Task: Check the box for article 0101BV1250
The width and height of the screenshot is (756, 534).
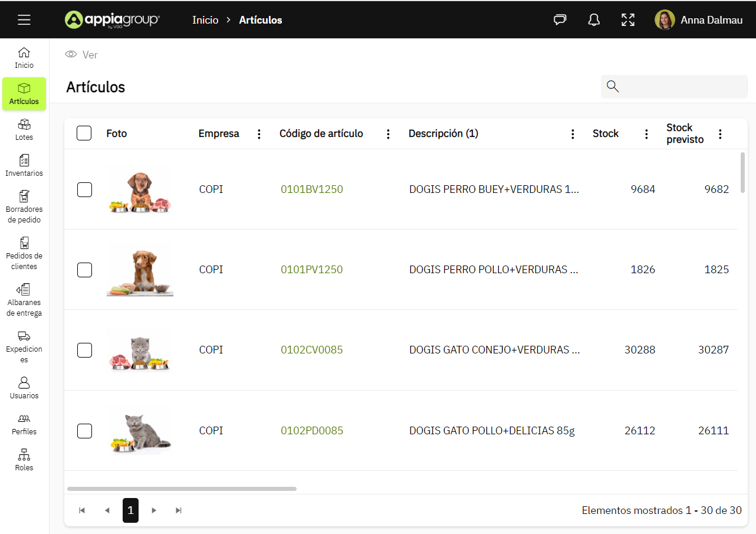Action: (85, 189)
